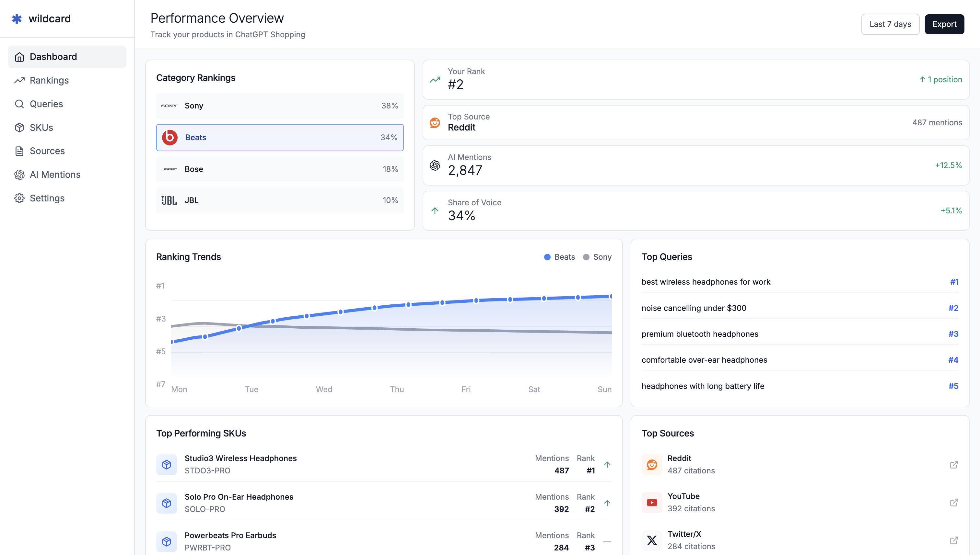This screenshot has width=980, height=555.
Task: Click the wildcard asterisk logo icon
Action: click(x=17, y=18)
